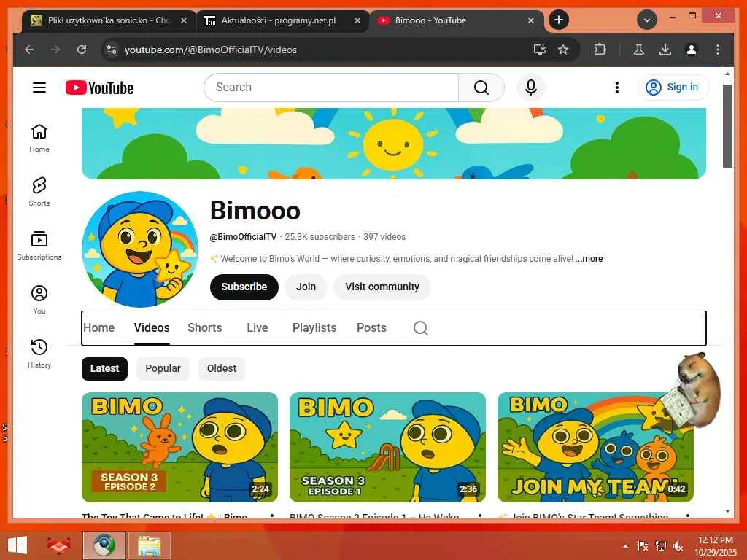Open History in sidebar
Screen dimensions: 747x560
pyautogui.click(x=39, y=354)
